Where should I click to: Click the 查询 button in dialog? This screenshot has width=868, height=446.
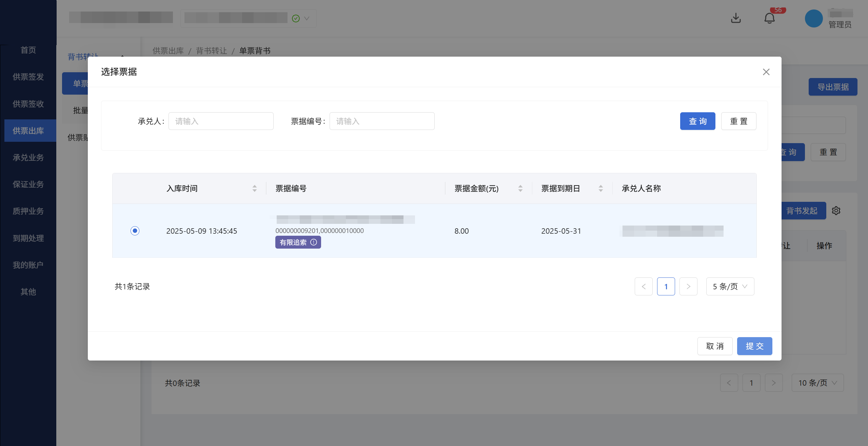point(697,121)
